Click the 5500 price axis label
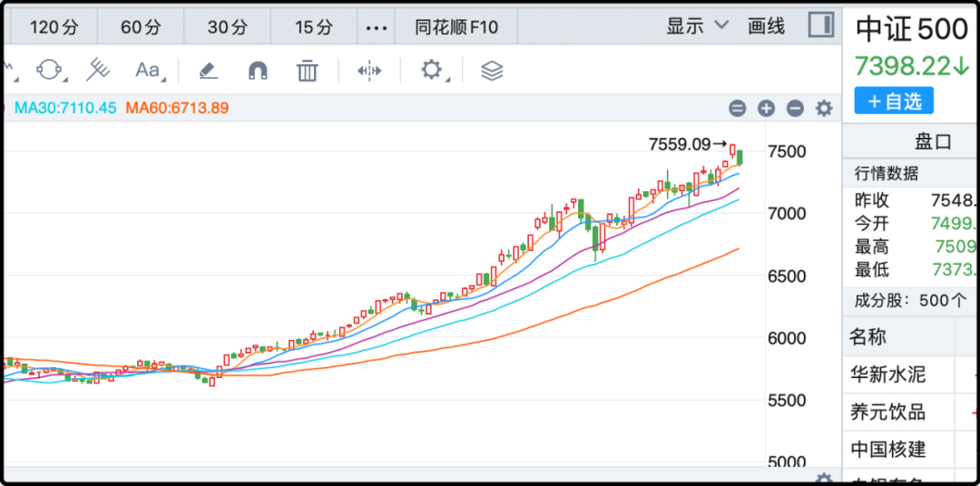This screenshot has height=486, width=980. pos(788,401)
